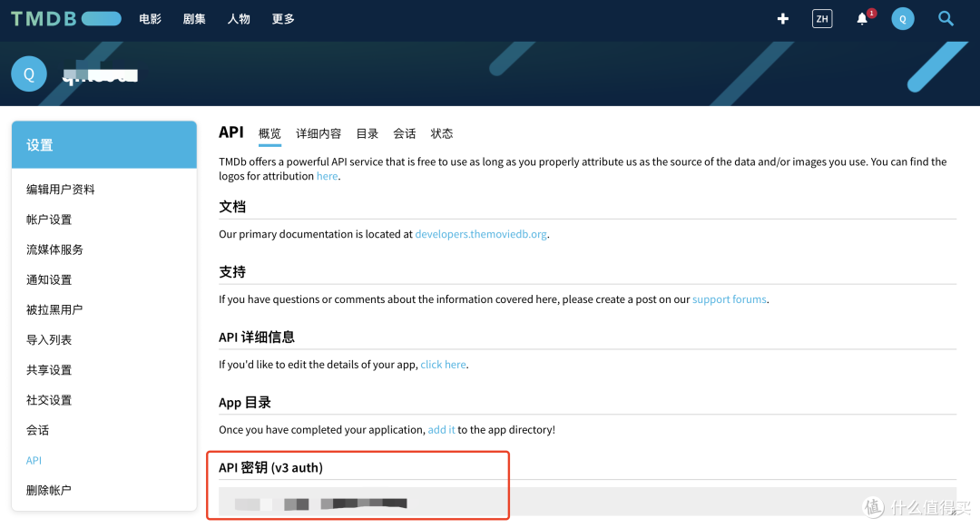Select 剧集 in the top navigation
Viewport: 980px width, 528px height.
(x=193, y=18)
